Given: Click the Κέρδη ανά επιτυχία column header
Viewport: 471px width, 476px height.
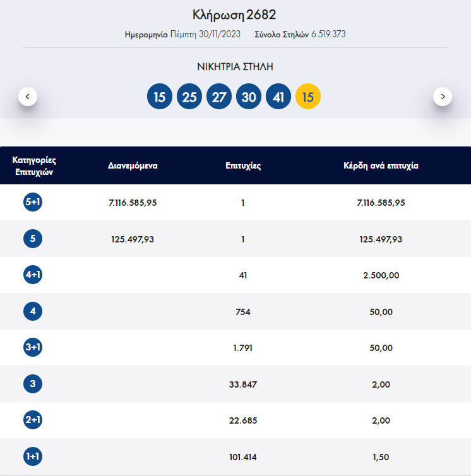Looking at the screenshot, I should 380,166.
